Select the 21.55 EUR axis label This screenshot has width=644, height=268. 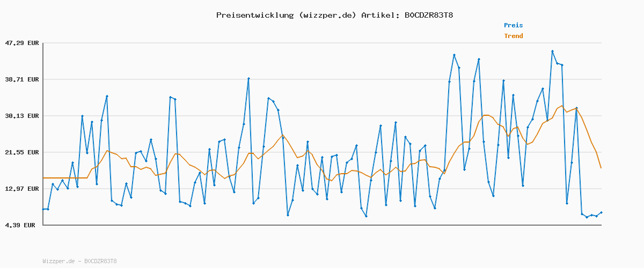[21, 152]
